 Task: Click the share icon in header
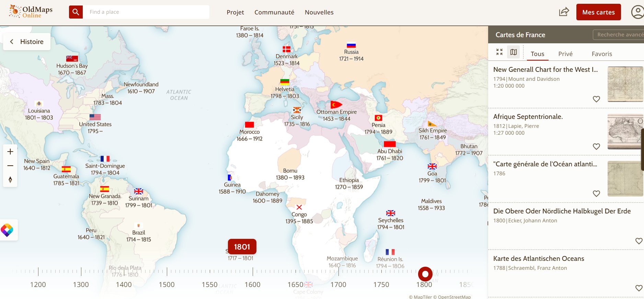(x=564, y=12)
